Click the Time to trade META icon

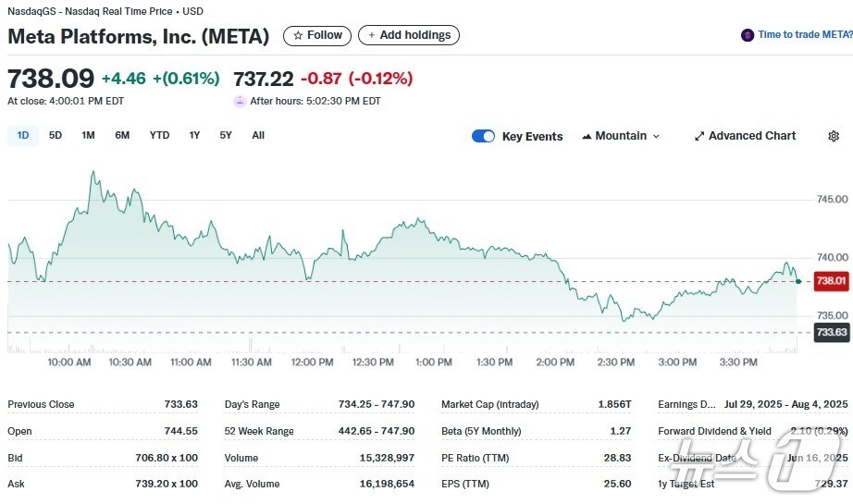click(x=748, y=35)
